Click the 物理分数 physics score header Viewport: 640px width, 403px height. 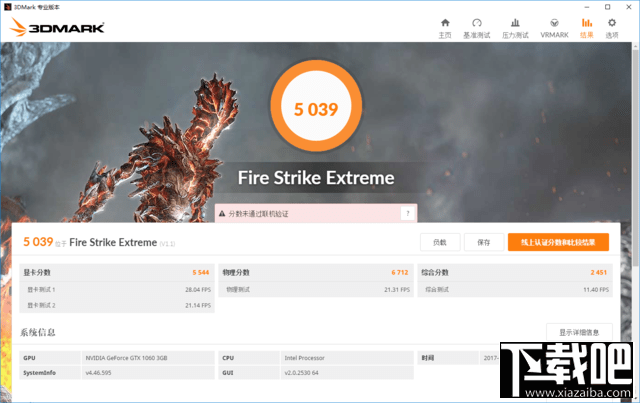[x=237, y=272]
